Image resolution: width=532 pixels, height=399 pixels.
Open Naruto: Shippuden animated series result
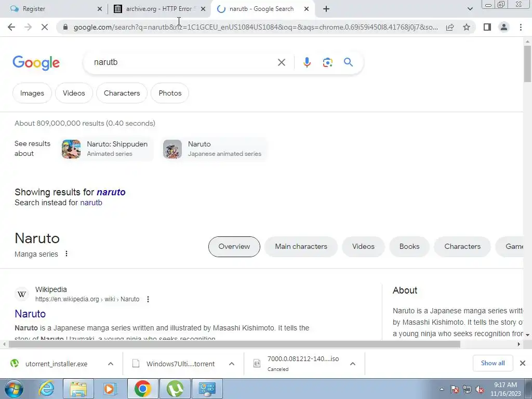108,149
